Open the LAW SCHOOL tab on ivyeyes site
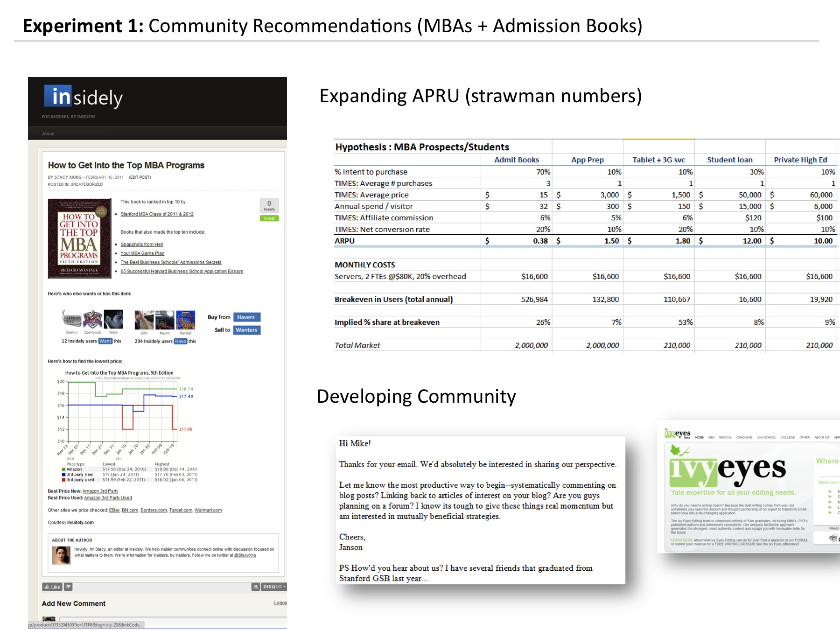 click(766, 438)
